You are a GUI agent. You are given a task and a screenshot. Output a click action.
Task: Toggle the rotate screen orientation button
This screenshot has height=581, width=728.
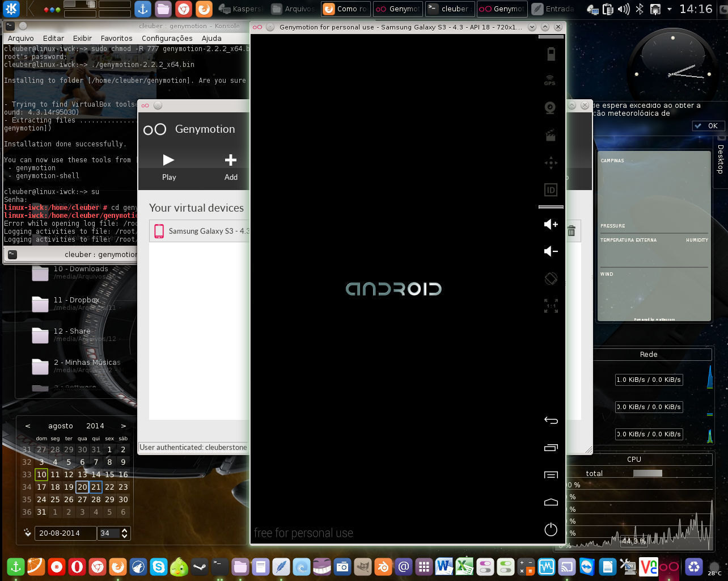551,279
